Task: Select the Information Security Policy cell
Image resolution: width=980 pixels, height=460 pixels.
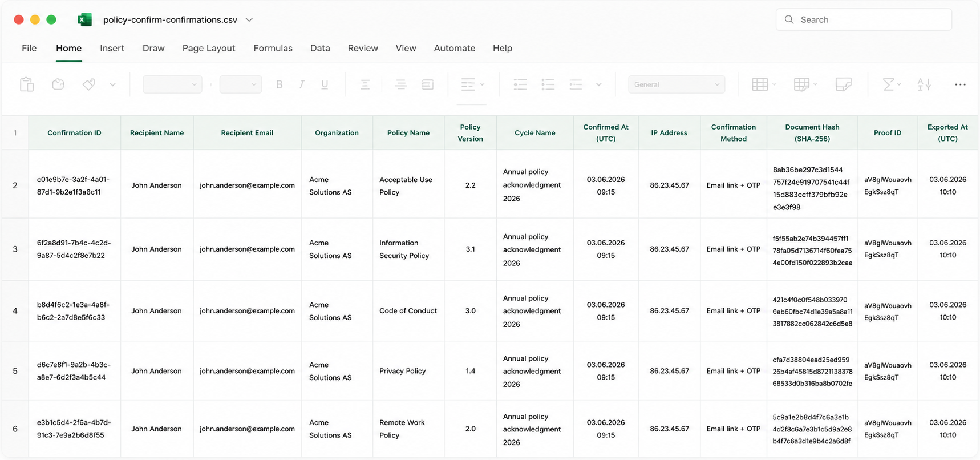Action: point(408,249)
